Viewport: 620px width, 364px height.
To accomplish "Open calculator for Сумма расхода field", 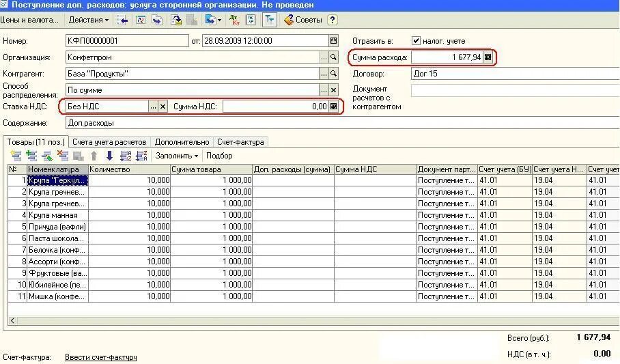I will pos(488,57).
